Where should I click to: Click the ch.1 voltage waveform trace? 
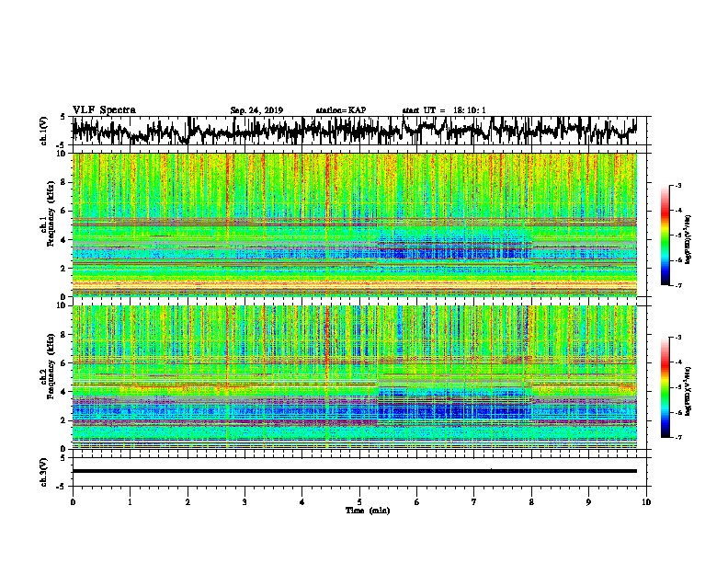pos(354,131)
